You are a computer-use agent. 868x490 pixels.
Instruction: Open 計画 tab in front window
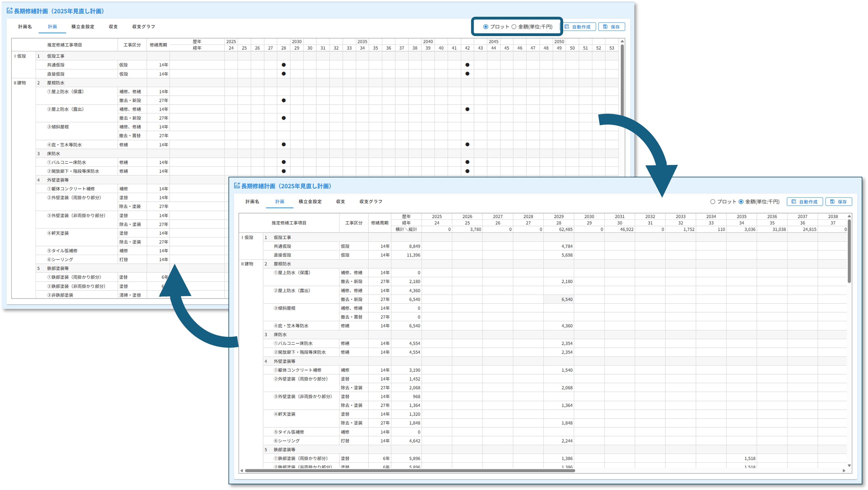(280, 202)
